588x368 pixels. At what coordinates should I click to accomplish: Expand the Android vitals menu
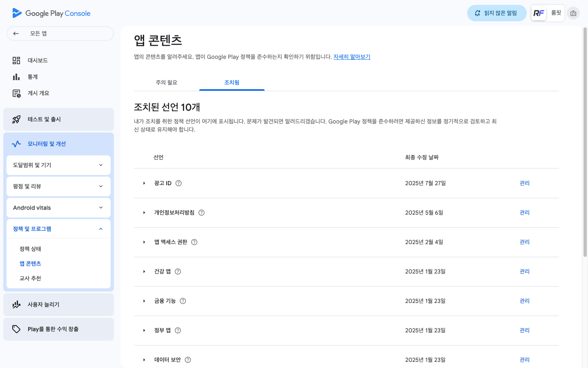[x=101, y=208]
